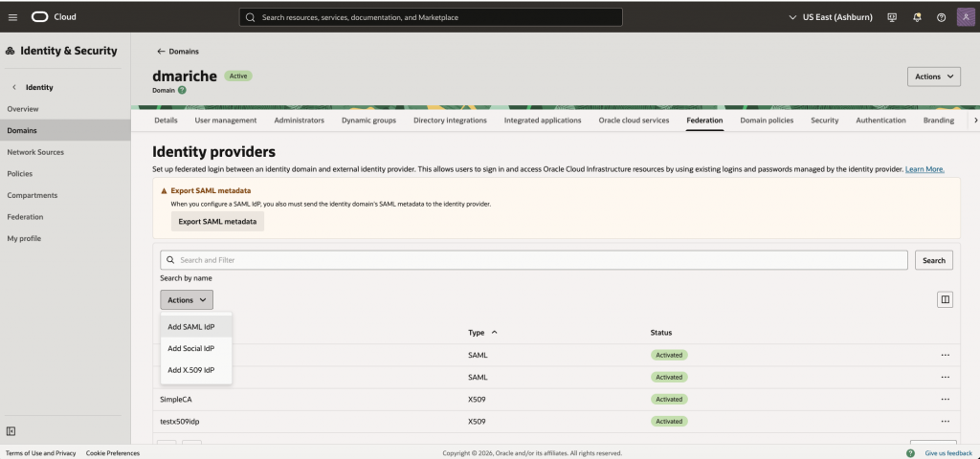Open the help question mark icon

[941, 17]
